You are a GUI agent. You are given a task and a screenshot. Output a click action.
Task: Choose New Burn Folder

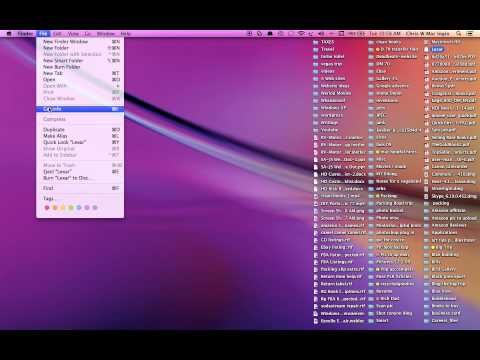80,67
